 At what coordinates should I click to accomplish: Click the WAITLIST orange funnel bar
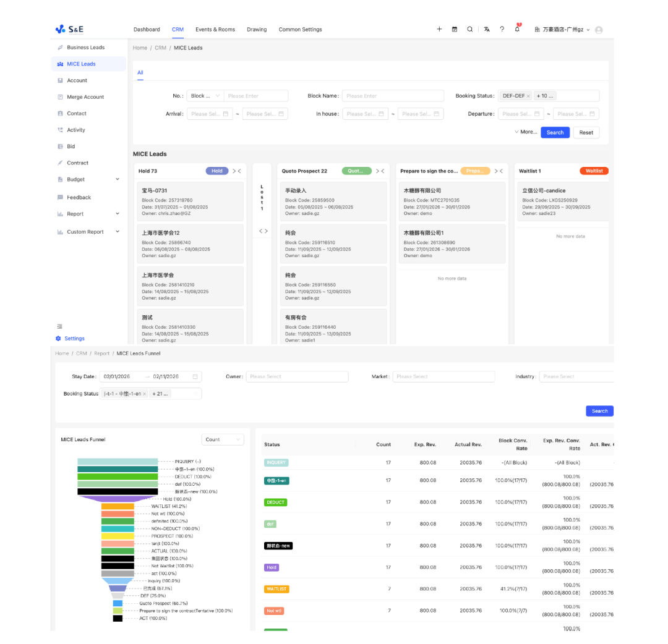[118, 507]
